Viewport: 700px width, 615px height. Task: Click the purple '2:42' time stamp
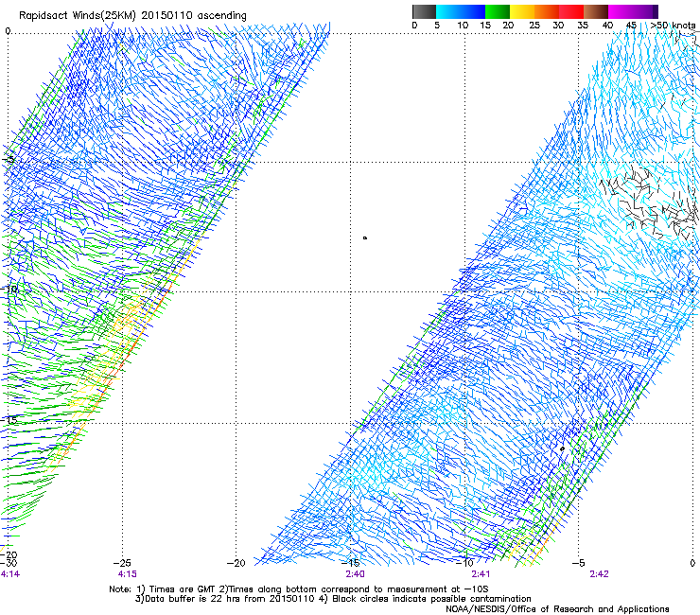tap(599, 574)
